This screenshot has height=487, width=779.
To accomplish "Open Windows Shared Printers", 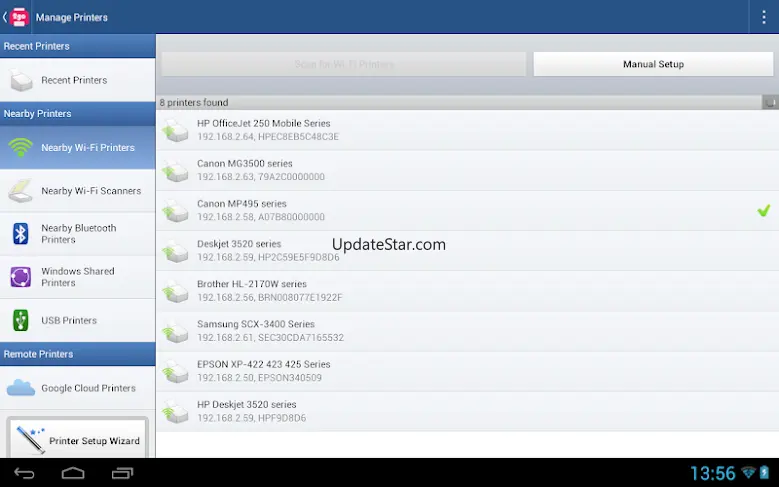I will coord(78,277).
